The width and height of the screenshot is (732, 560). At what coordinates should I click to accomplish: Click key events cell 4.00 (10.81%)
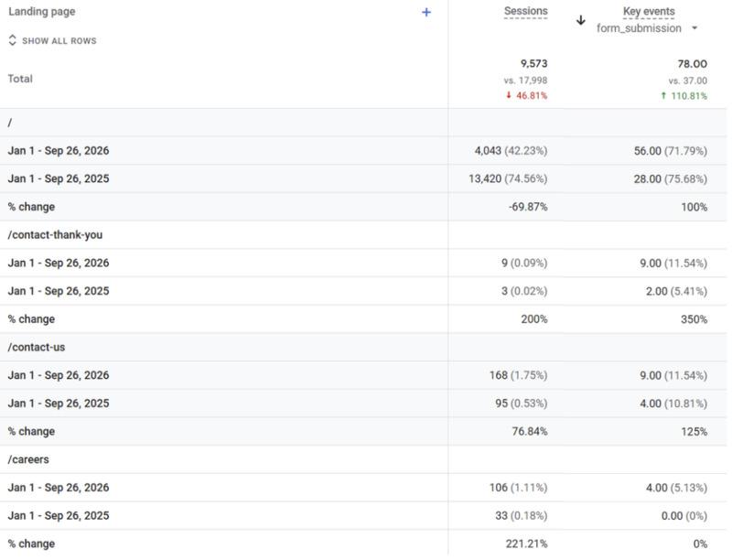[673, 404]
